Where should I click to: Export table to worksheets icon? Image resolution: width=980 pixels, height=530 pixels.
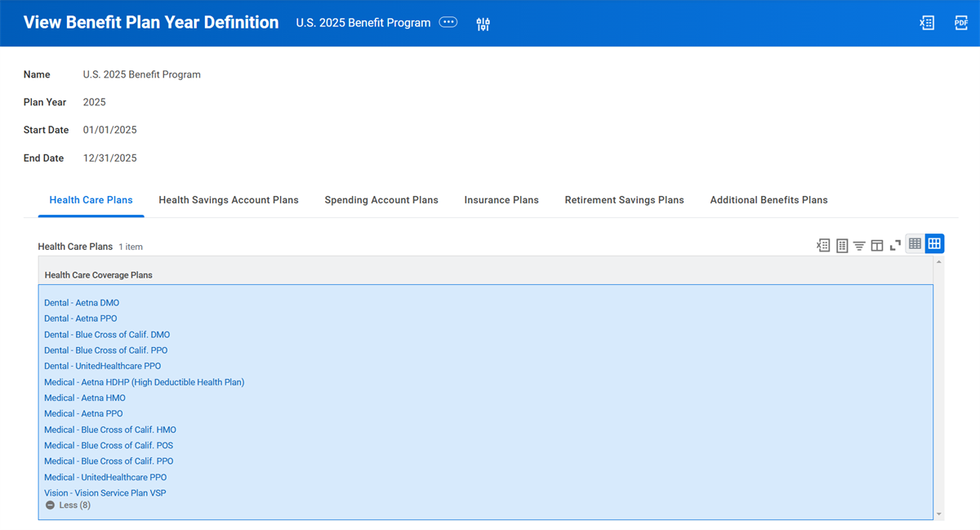(x=842, y=245)
